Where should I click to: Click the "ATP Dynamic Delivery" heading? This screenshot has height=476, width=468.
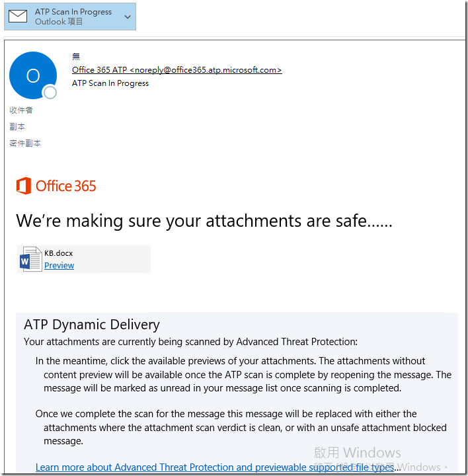[92, 325]
